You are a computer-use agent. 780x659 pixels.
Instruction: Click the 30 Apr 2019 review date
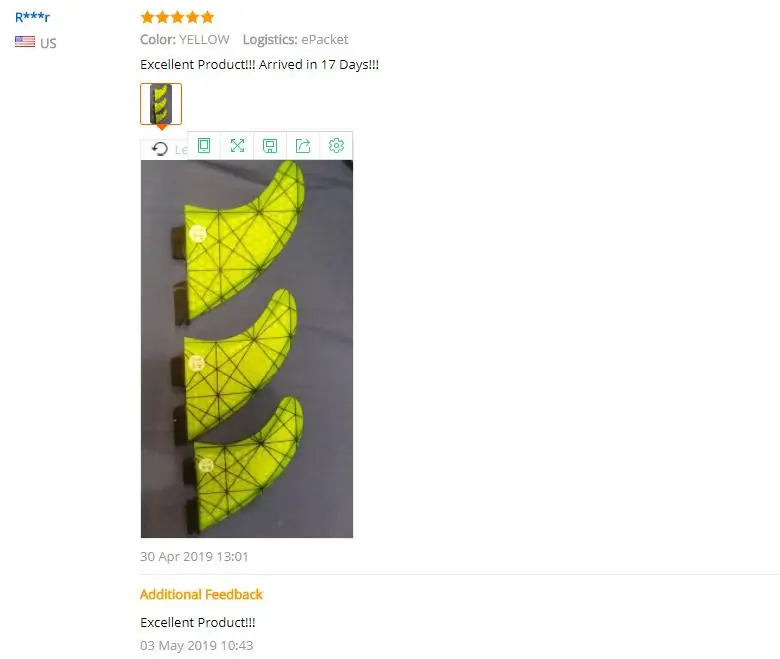pos(194,557)
